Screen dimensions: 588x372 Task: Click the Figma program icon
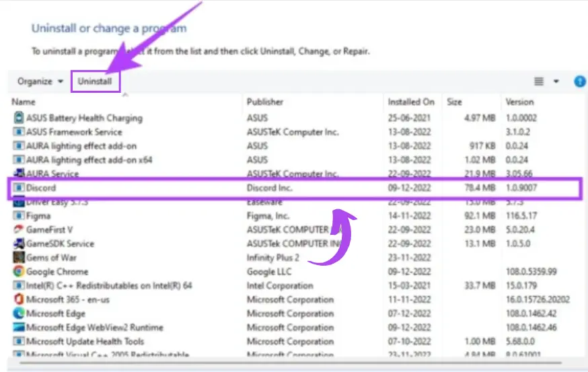[18, 216]
